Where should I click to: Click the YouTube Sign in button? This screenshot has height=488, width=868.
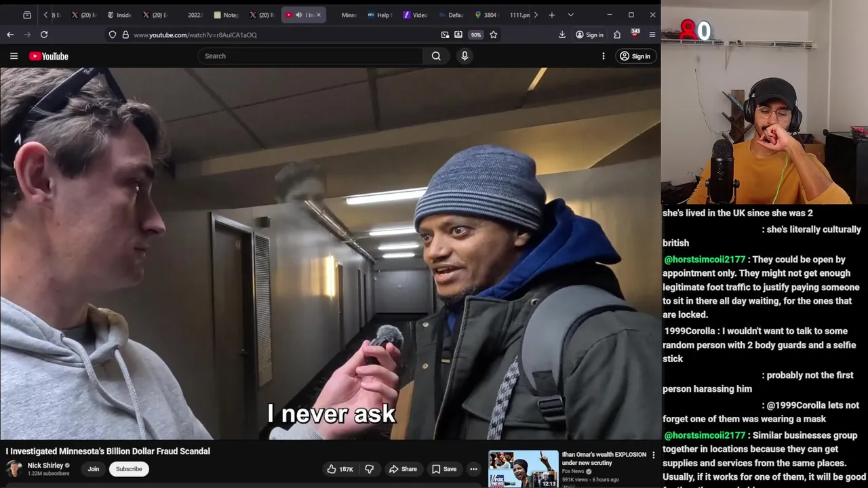click(x=635, y=56)
